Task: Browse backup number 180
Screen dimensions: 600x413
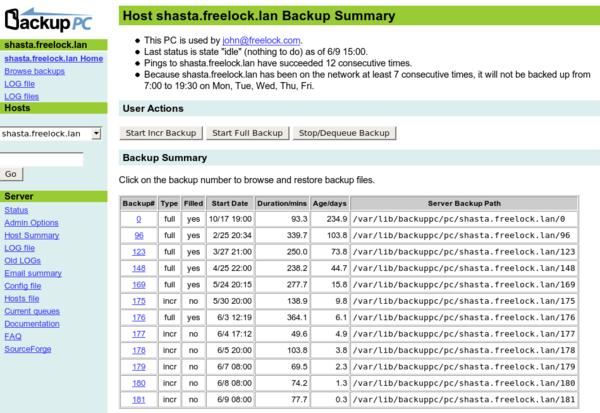Action: [139, 384]
